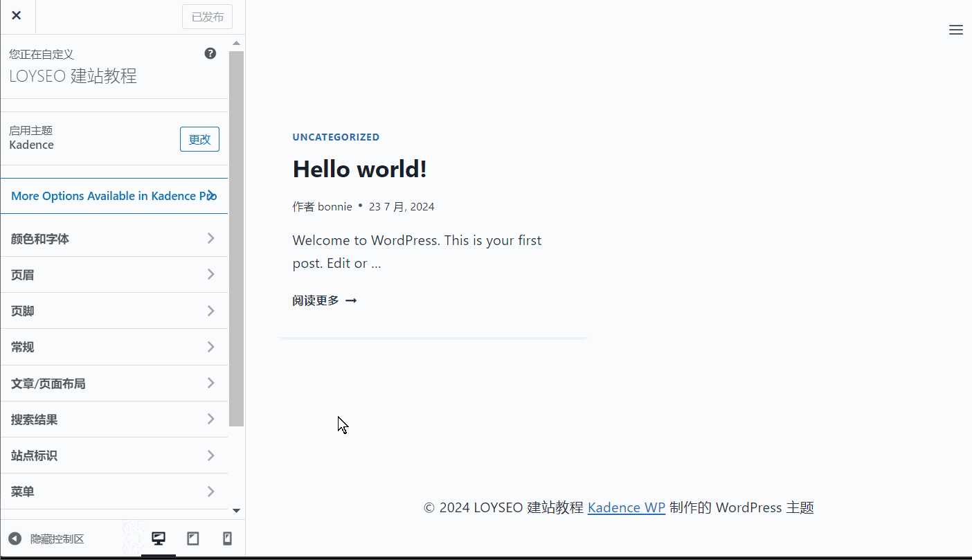
Task: Click the LOYSEO 建站教程 site title text
Action: 73,75
